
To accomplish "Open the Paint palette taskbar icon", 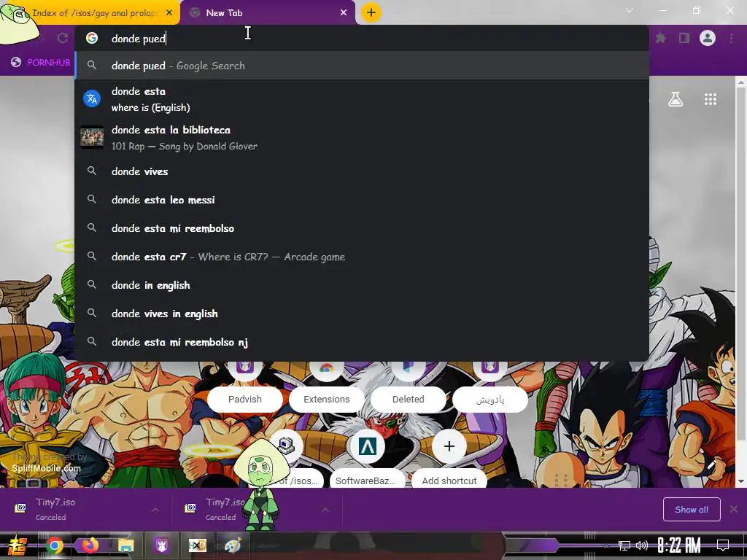I will tap(233, 545).
